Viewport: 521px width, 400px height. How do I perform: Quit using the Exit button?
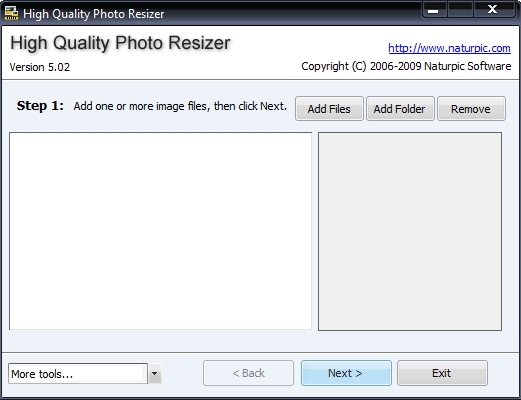click(x=442, y=373)
